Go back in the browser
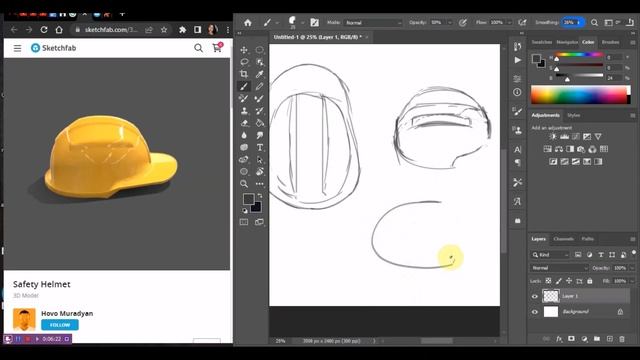 pyautogui.click(x=14, y=30)
